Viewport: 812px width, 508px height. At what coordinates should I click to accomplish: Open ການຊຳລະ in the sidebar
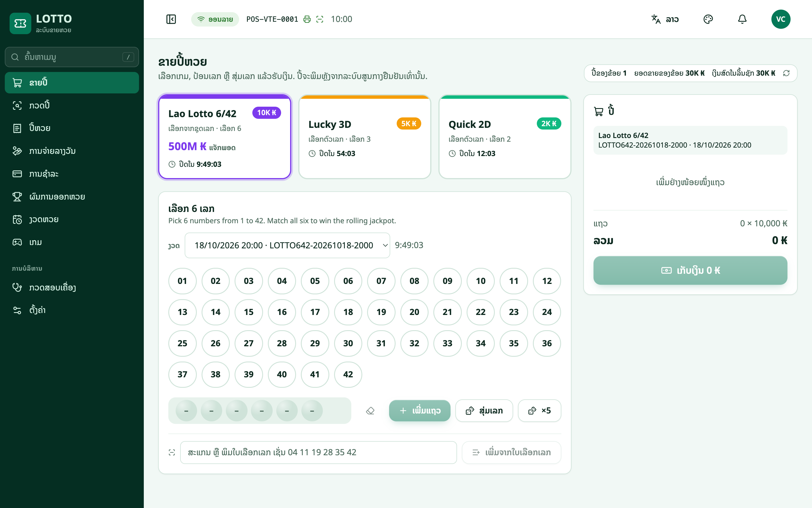click(x=72, y=174)
